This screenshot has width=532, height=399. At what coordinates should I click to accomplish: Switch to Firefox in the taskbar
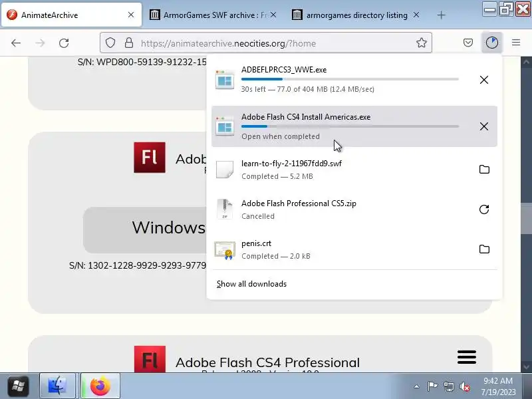[x=100, y=386]
